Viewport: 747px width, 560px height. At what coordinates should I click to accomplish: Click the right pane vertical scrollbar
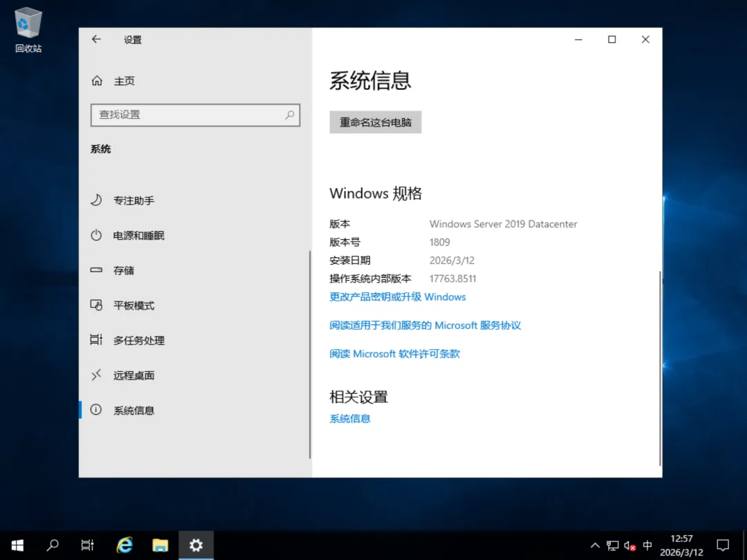(x=660, y=368)
